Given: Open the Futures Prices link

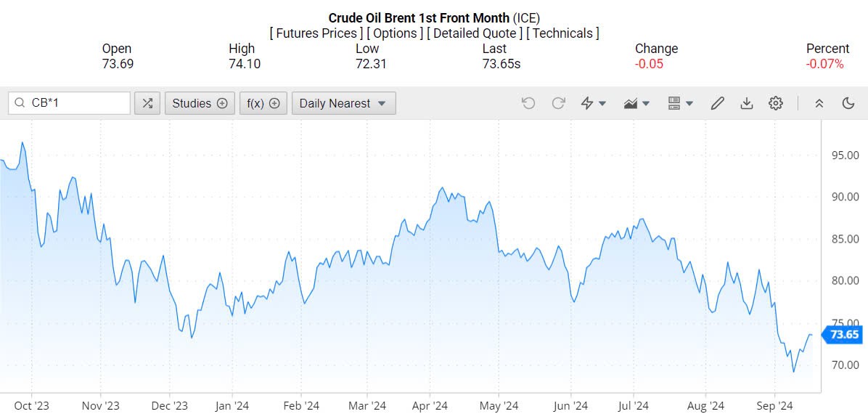Looking at the screenshot, I should click(x=316, y=33).
